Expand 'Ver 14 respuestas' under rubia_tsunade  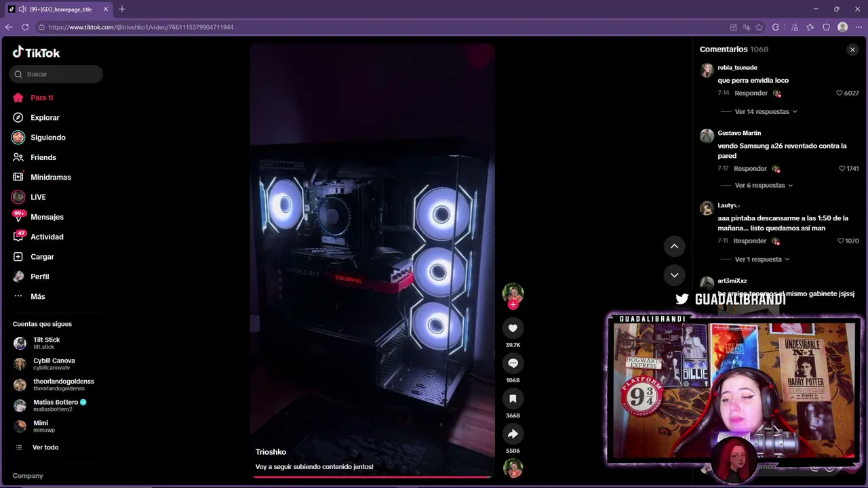coord(766,111)
